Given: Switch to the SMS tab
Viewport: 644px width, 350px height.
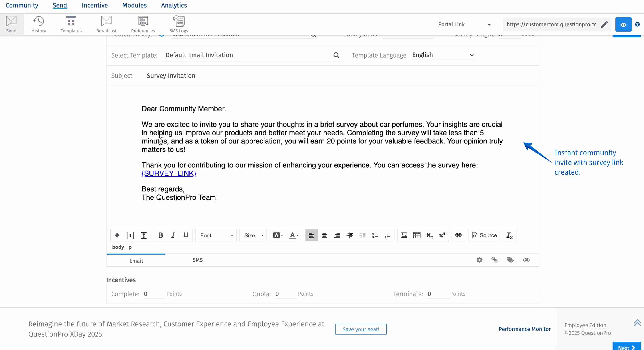Looking at the screenshot, I should pos(197,260).
